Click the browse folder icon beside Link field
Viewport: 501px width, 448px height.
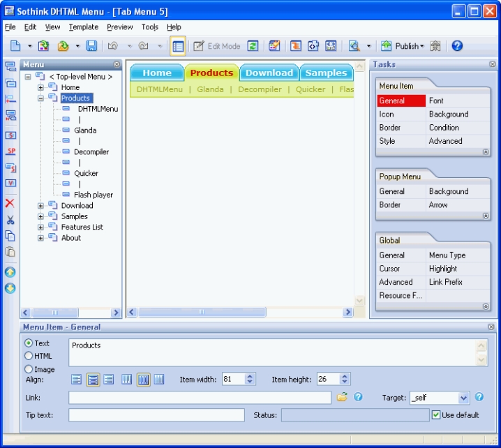click(342, 397)
